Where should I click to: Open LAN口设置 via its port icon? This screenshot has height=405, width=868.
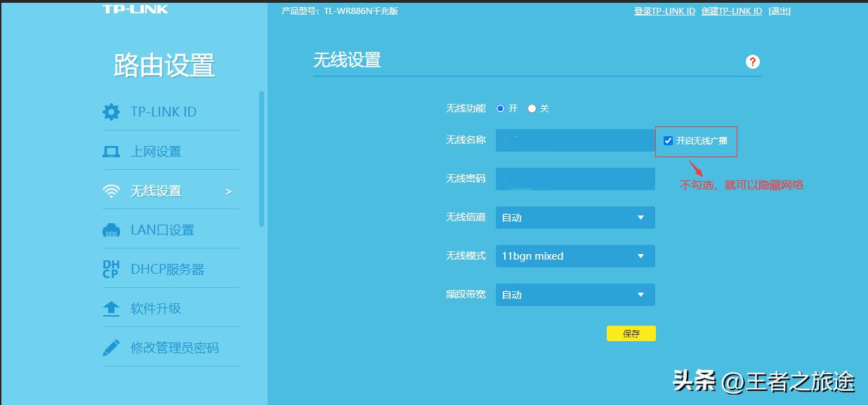[111, 229]
